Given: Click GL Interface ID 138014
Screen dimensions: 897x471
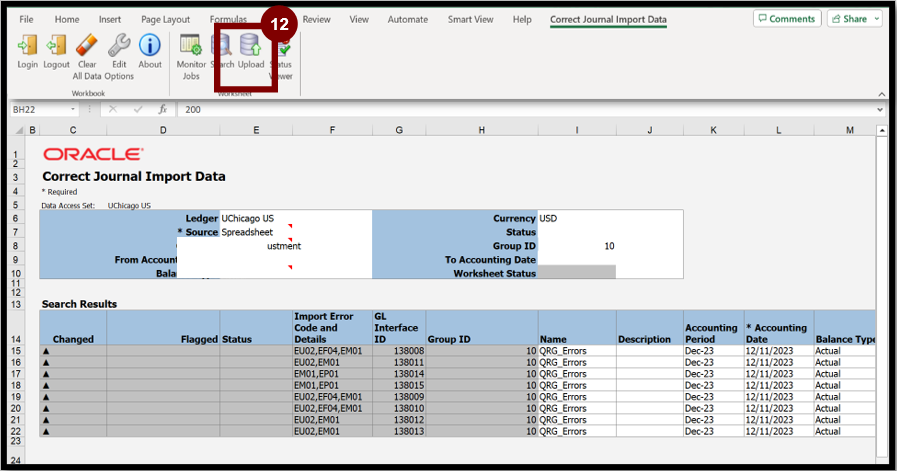Looking at the screenshot, I should (408, 374).
